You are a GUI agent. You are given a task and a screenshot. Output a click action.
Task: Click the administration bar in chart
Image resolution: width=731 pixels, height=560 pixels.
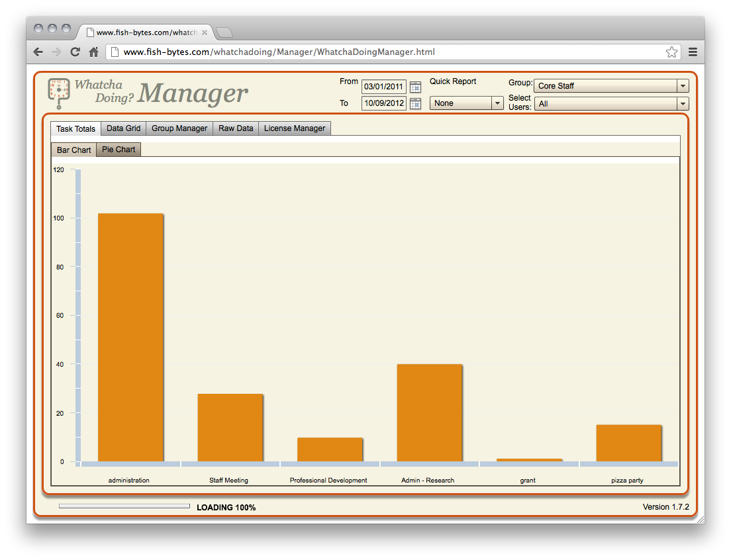(x=130, y=338)
